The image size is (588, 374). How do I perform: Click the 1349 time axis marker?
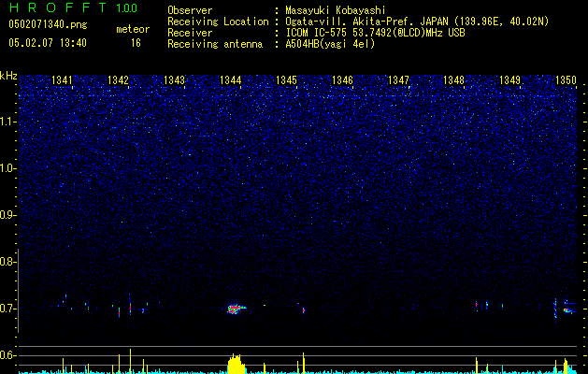coord(510,79)
